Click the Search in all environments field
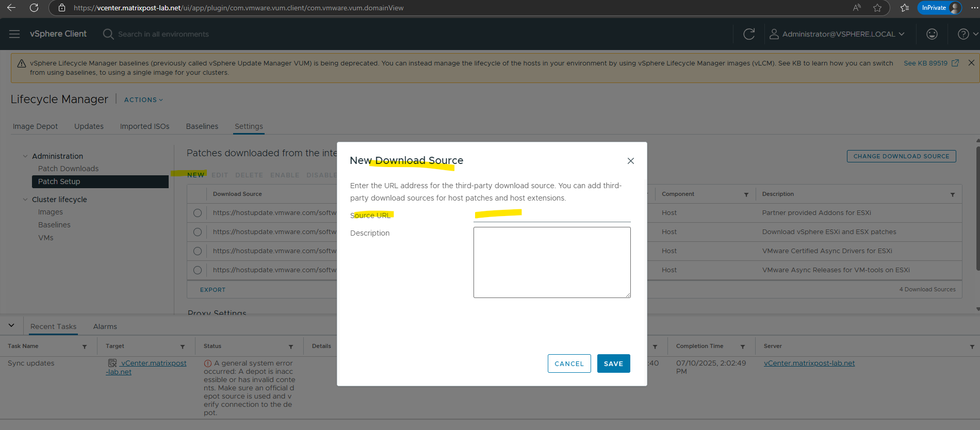The image size is (980, 430). click(x=164, y=34)
